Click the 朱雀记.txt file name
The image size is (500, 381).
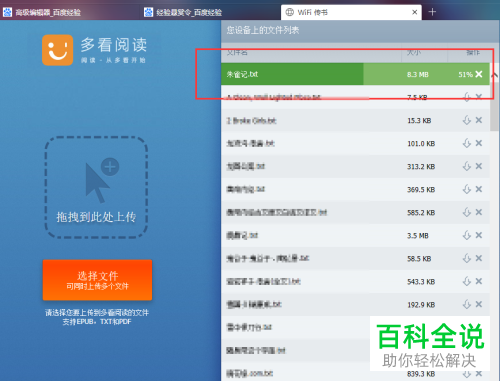[242, 74]
